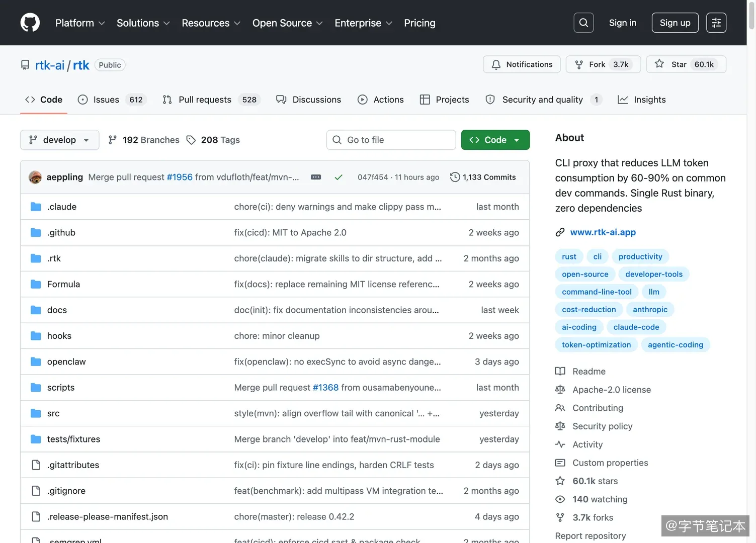This screenshot has width=756, height=543.
Task: Open the openclaw folder
Action: pos(66,361)
